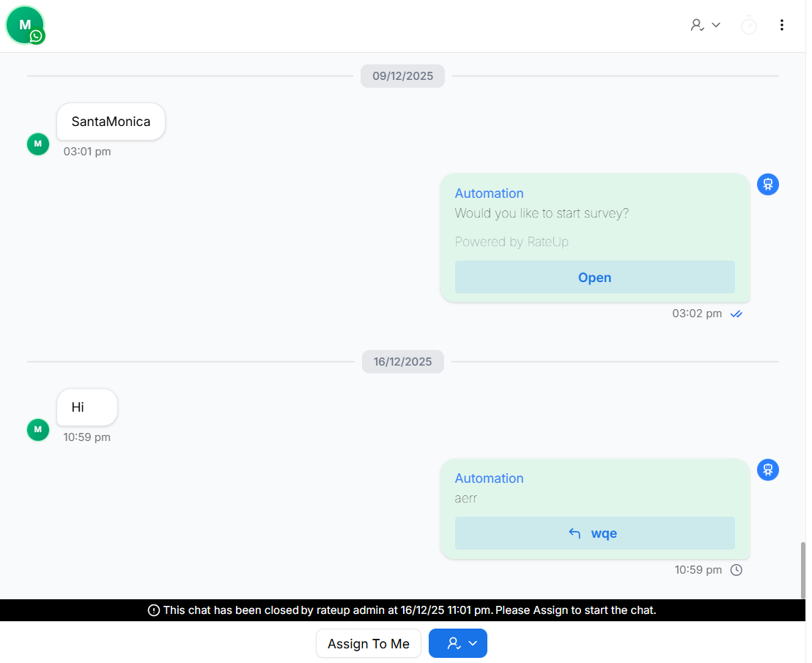Click the blue double-check icon beside 03:02 pm
Viewport: 812px width, 663px height.
(737, 314)
